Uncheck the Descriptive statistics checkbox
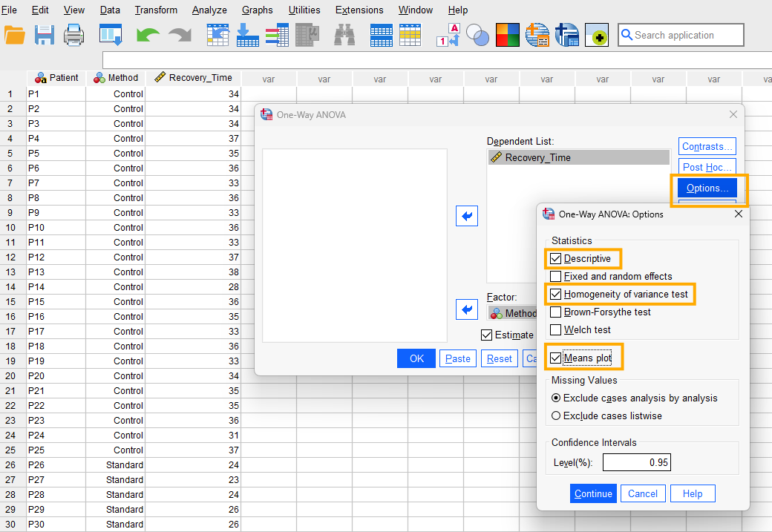 pyautogui.click(x=556, y=258)
